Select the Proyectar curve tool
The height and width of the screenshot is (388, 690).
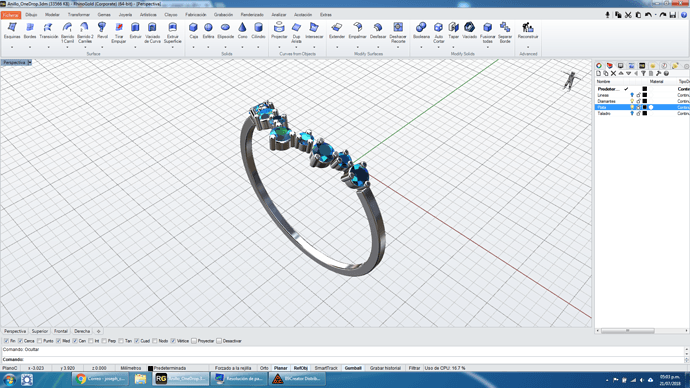[279, 30]
